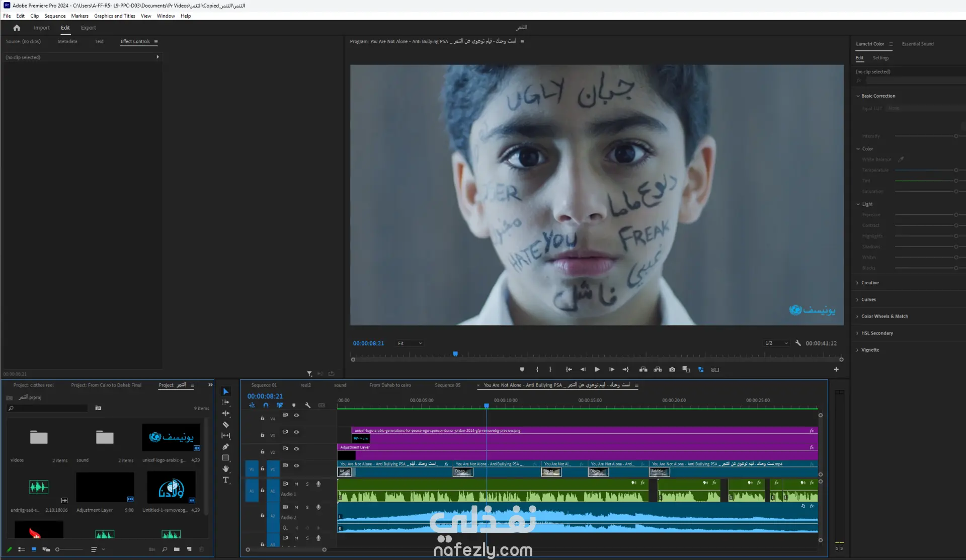This screenshot has width=966, height=560.
Task: Switch to the Export workspace
Action: click(88, 28)
